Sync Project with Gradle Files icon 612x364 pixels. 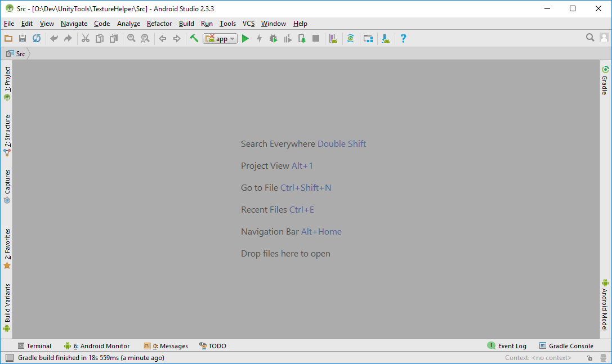(x=351, y=38)
